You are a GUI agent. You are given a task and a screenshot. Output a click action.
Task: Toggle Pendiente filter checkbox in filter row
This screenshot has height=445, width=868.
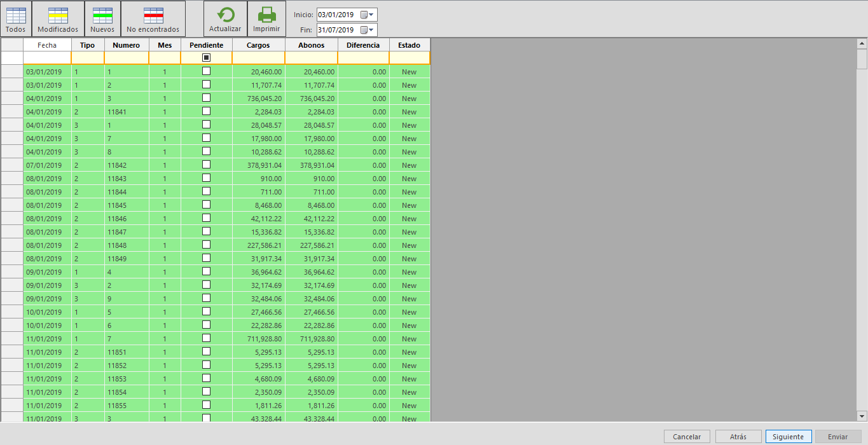point(206,57)
